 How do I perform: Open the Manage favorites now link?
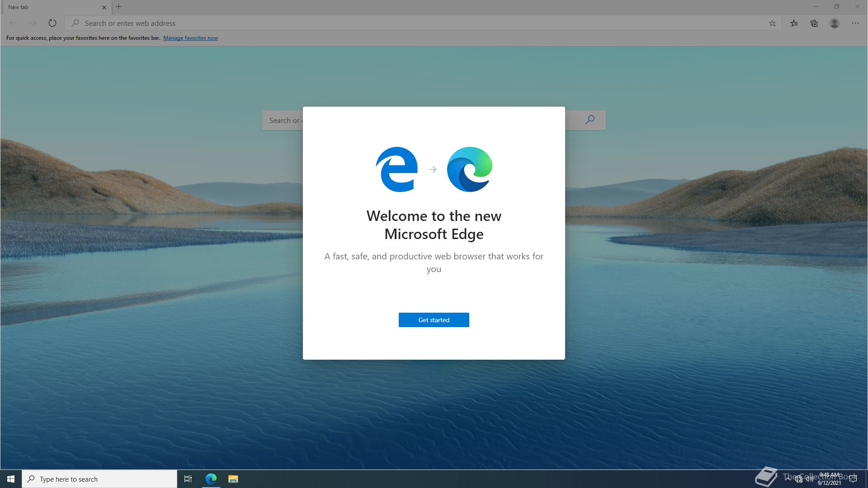190,38
